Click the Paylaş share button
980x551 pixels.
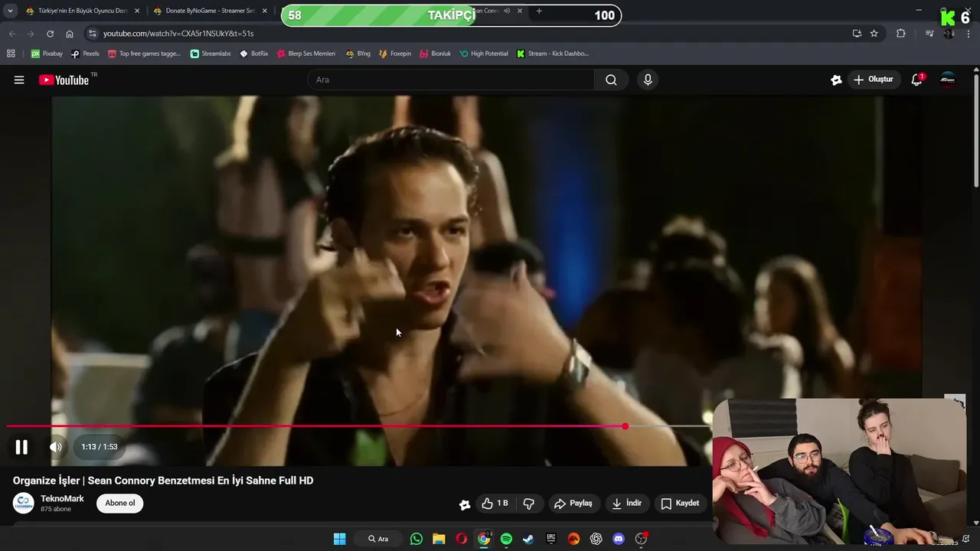tap(573, 504)
